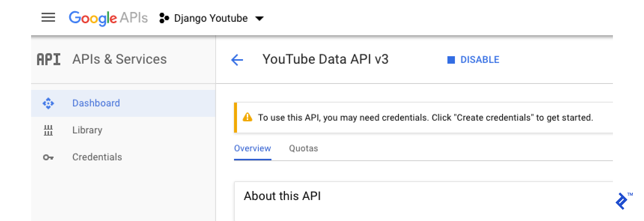
Task: Switch to the Quotas tab
Action: point(303,148)
